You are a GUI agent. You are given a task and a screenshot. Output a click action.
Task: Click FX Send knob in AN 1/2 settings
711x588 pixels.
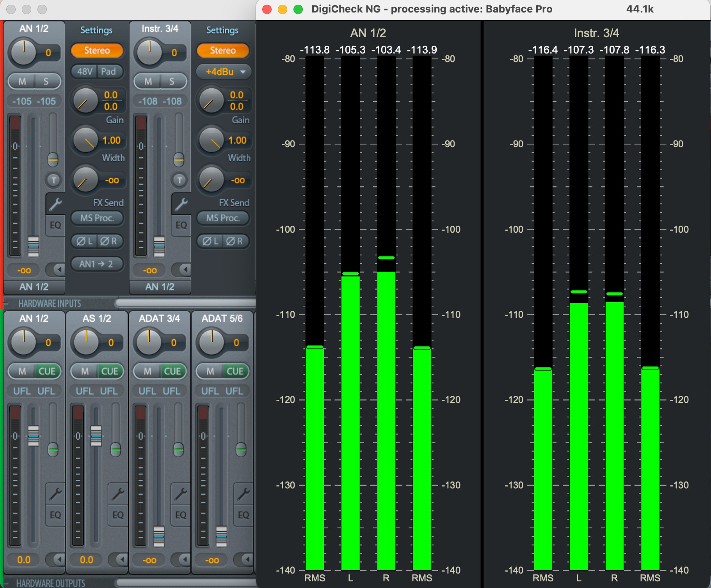[x=85, y=180]
